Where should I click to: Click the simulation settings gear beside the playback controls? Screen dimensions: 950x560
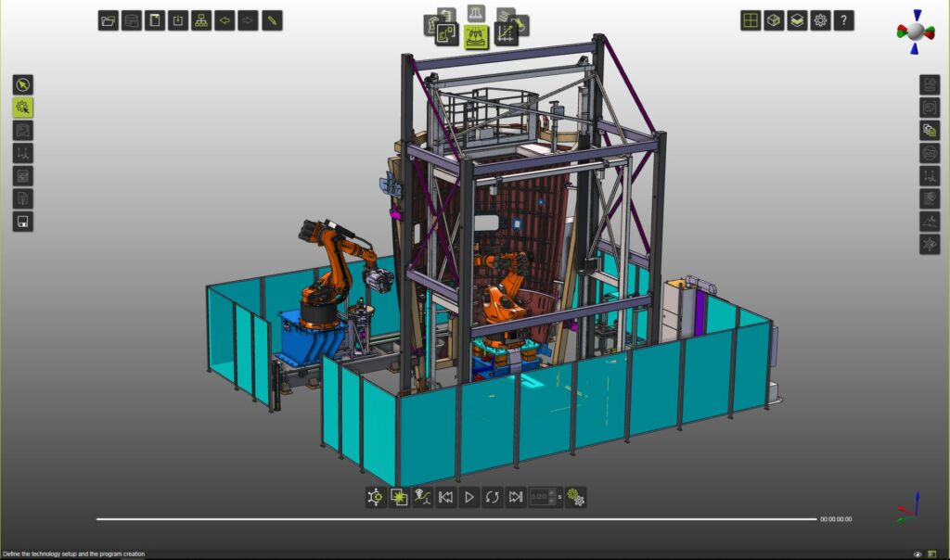(576, 498)
